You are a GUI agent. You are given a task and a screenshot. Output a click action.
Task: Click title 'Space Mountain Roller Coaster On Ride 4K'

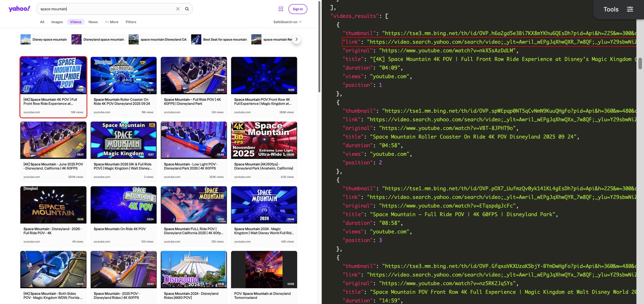[122, 102]
